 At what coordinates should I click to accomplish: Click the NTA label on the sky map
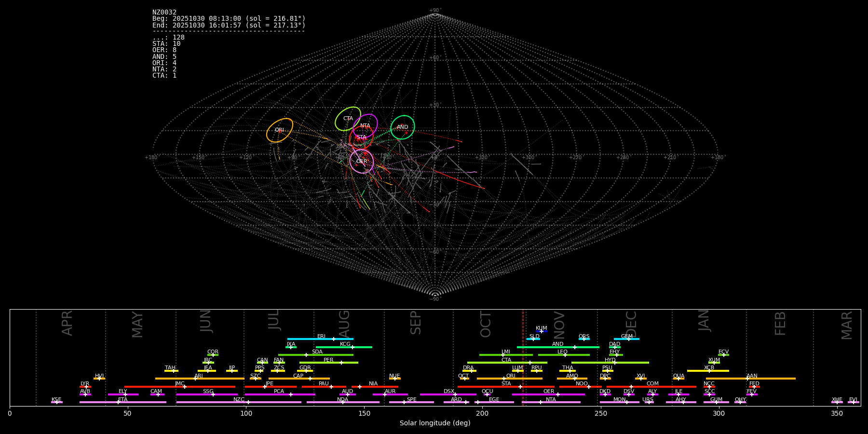tap(365, 126)
